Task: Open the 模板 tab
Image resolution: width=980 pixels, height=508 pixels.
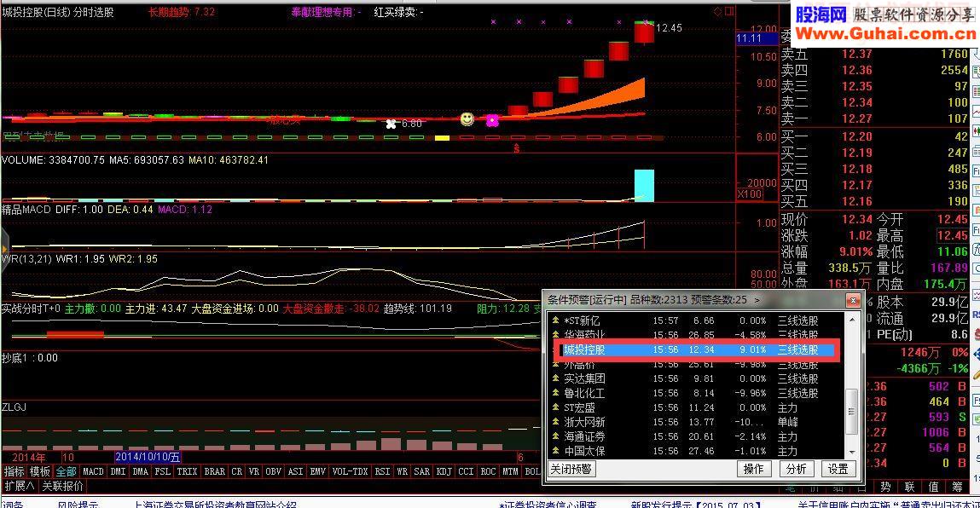Action: coord(40,471)
